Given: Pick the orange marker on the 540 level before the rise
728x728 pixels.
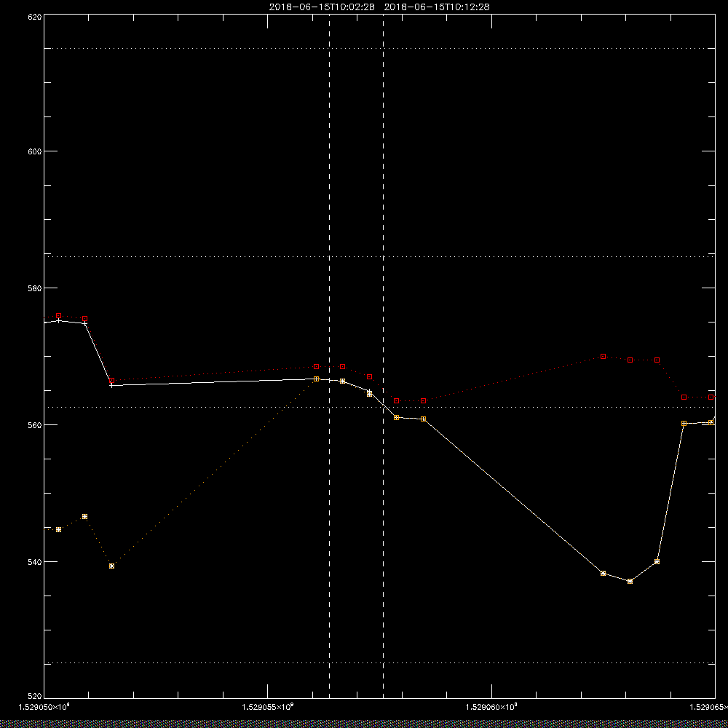Looking at the screenshot, I should [657, 562].
